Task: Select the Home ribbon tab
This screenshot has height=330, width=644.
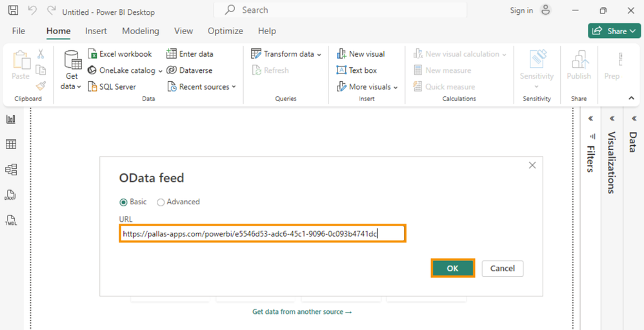Action: (x=58, y=31)
